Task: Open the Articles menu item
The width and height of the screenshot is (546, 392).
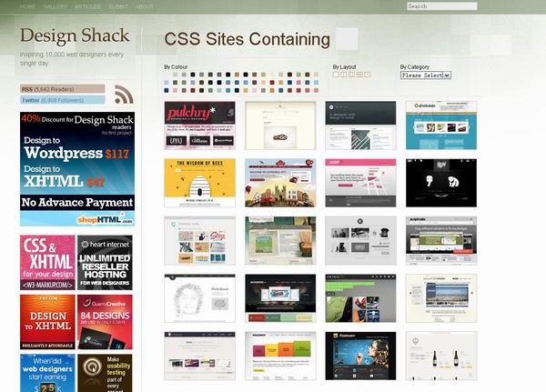Action: pos(87,6)
